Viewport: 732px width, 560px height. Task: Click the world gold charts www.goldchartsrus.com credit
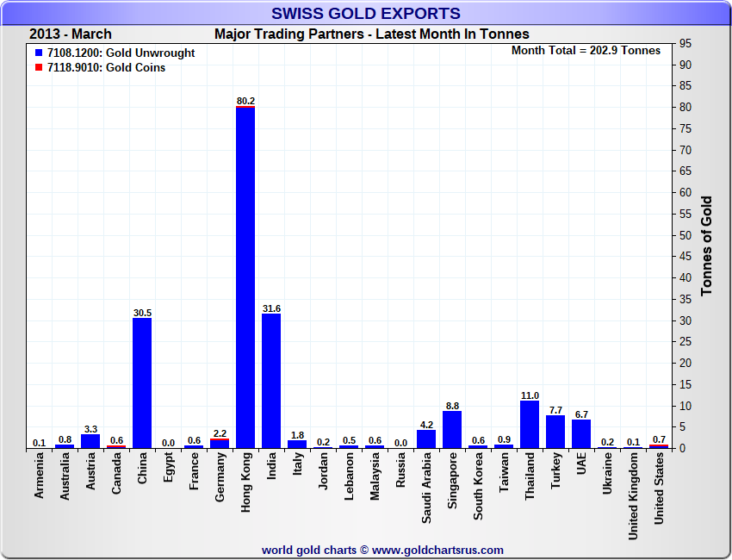(382, 551)
